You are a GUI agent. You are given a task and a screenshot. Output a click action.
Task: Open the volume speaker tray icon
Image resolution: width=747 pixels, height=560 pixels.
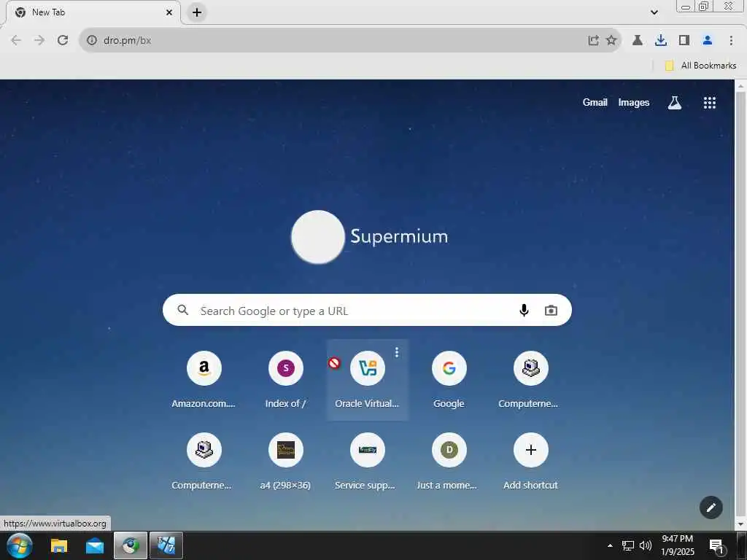pos(645,545)
